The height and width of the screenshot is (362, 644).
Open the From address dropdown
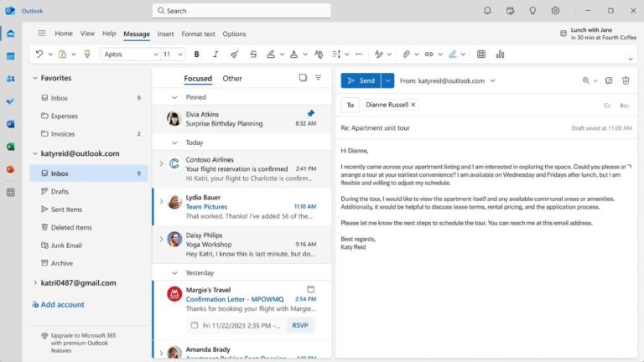pos(492,80)
